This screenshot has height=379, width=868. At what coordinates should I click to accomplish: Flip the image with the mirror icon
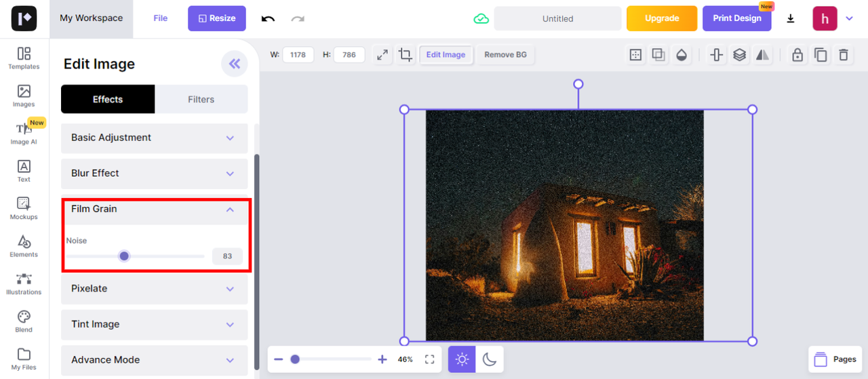(x=763, y=55)
